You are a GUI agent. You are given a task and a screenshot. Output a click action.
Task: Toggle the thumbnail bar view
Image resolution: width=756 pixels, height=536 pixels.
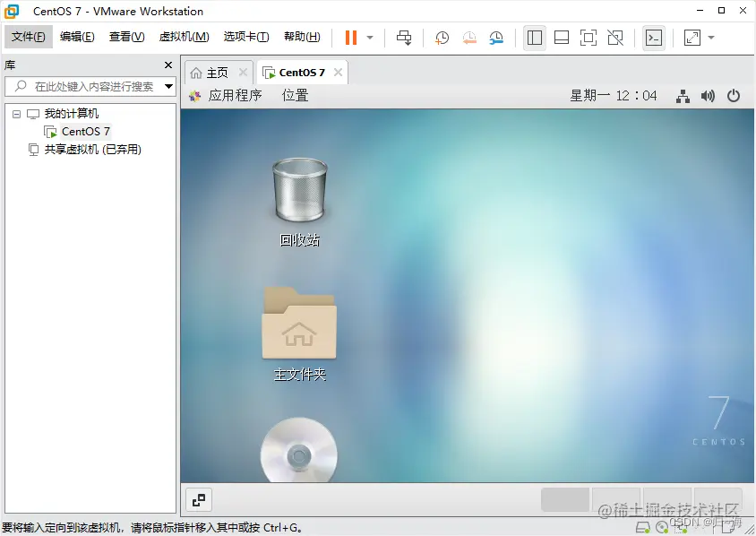(x=562, y=37)
